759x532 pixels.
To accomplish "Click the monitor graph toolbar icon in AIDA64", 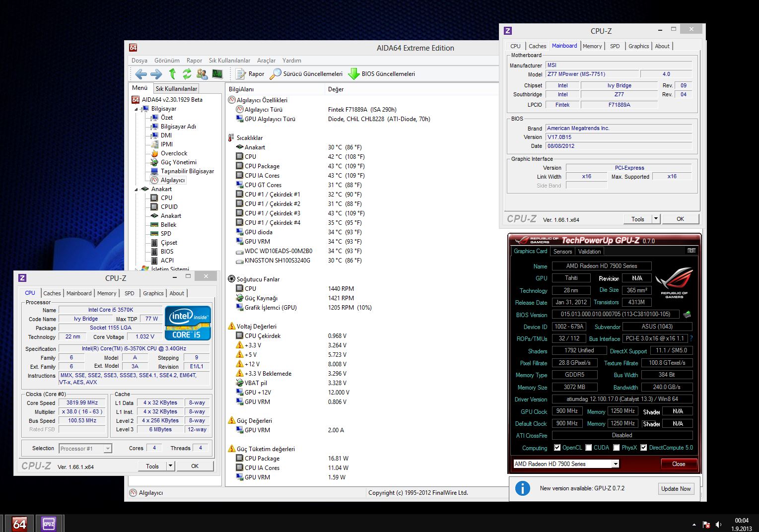I will tap(217, 74).
